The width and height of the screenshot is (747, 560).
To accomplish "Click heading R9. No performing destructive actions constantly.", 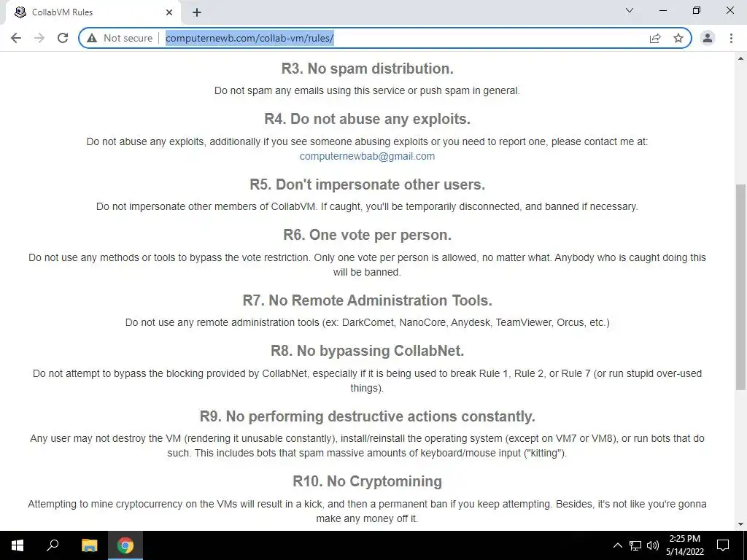I will pyautogui.click(x=368, y=416).
